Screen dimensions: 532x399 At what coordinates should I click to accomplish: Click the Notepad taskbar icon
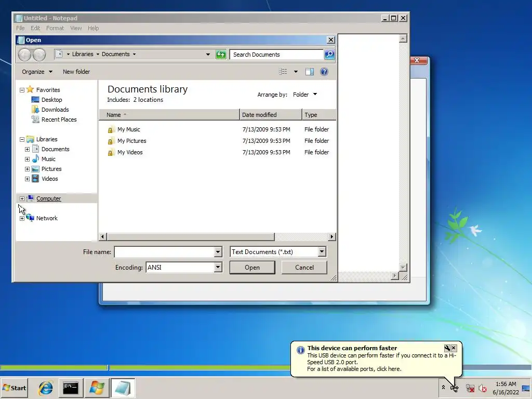[123, 388]
